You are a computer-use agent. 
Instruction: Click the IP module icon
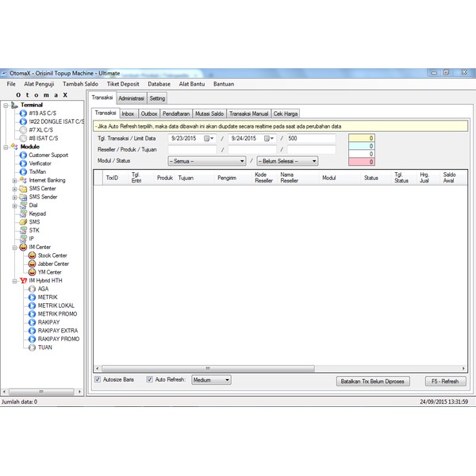(23, 239)
